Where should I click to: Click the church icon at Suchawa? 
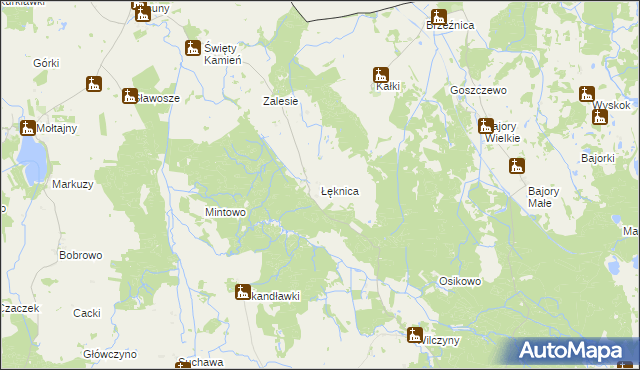tap(183, 366)
